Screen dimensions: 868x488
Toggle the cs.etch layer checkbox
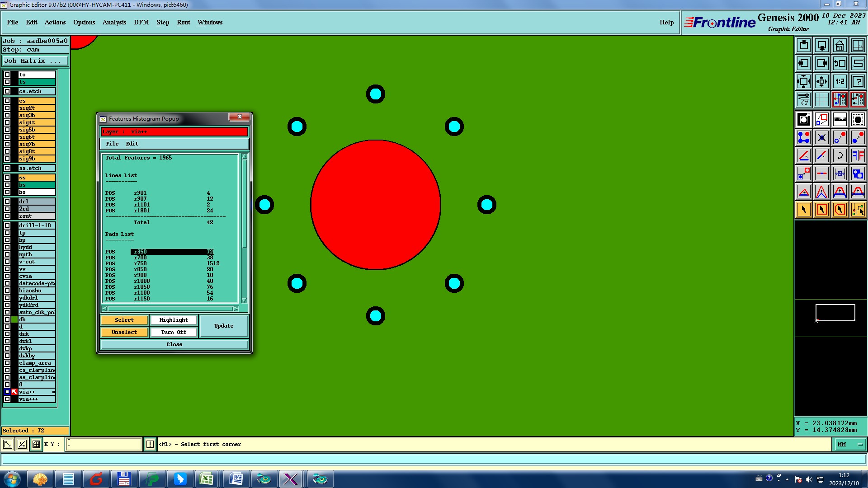[7, 91]
